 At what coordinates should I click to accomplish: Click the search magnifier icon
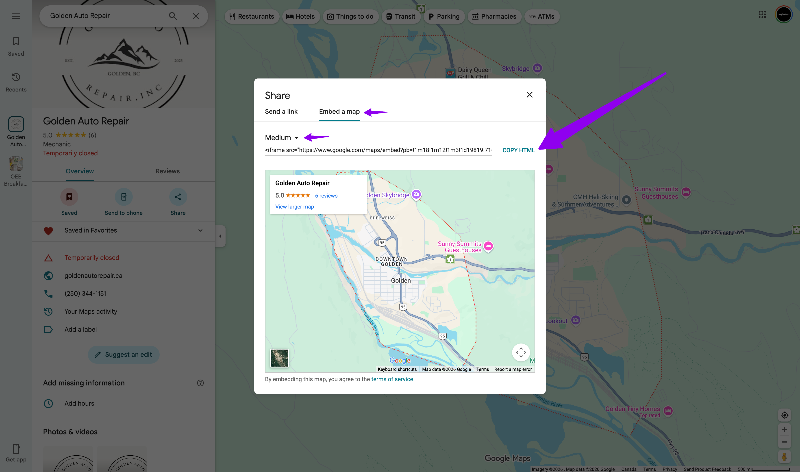pos(173,16)
